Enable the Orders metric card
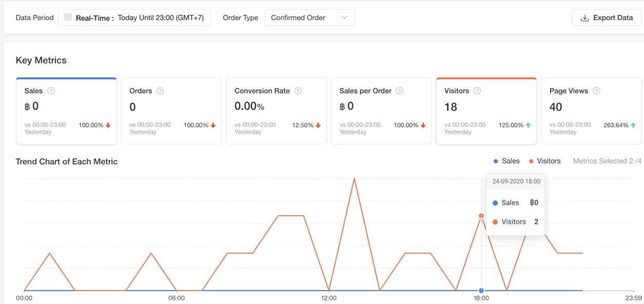The height and width of the screenshot is (304, 644). point(171,111)
